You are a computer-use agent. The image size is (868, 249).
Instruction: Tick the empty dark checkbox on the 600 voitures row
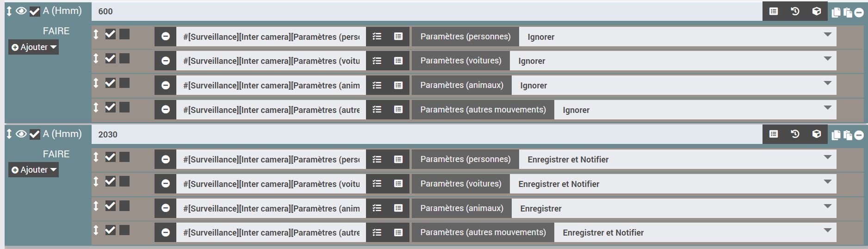pos(124,58)
